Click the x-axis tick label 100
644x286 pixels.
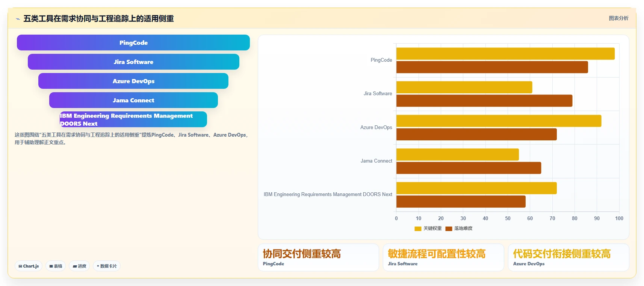(x=619, y=218)
